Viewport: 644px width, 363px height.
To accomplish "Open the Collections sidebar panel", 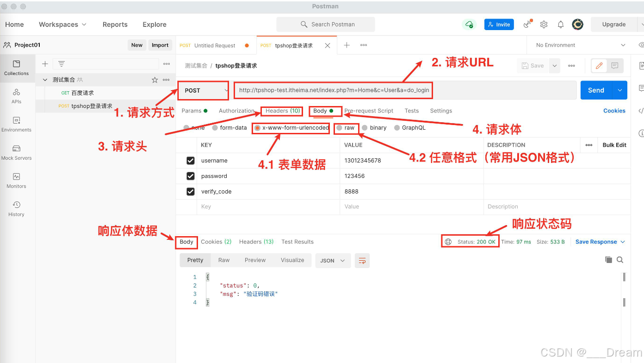I will tap(17, 68).
